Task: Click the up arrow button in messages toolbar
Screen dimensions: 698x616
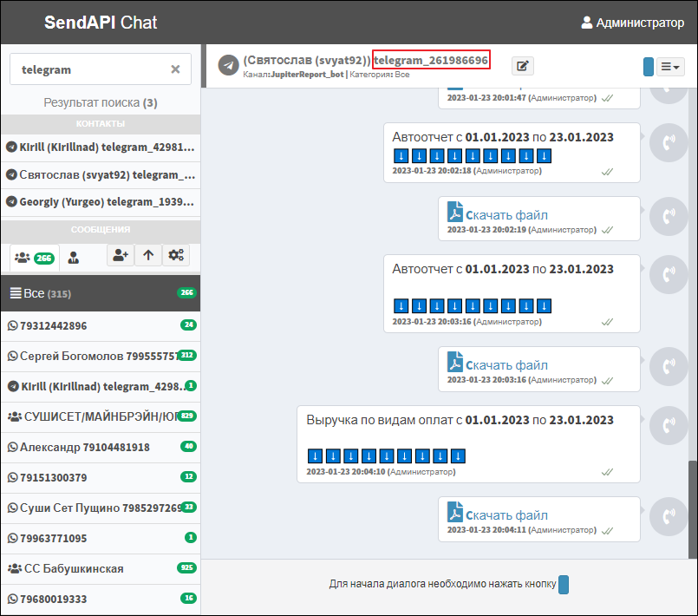Action: pyautogui.click(x=148, y=255)
